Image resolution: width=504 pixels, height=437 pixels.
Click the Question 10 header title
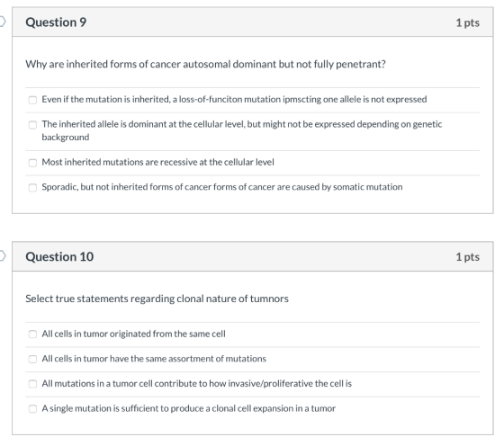(59, 256)
